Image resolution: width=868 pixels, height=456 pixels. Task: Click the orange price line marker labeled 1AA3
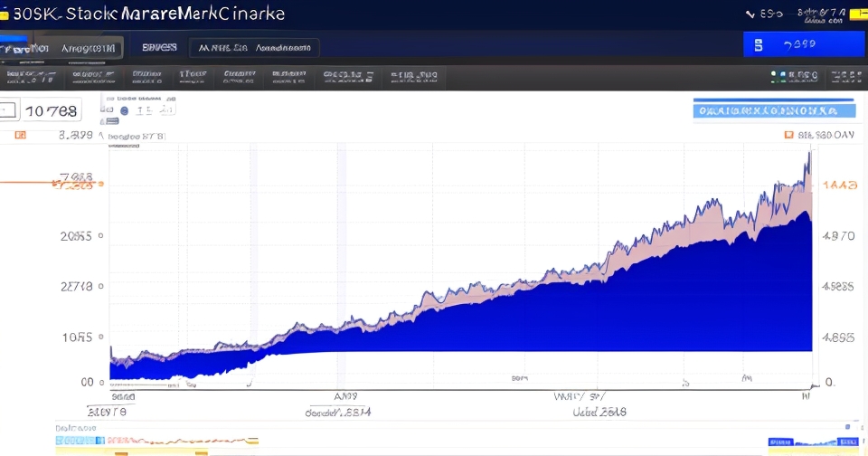[x=840, y=185]
